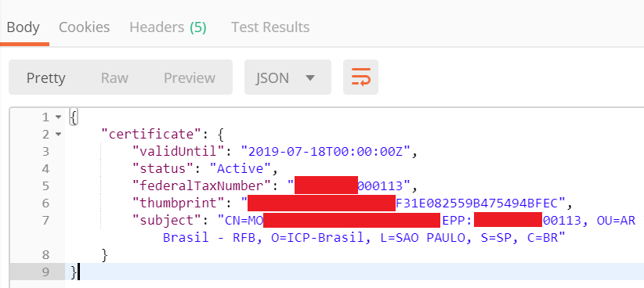Select the Preview view mode

190,77
